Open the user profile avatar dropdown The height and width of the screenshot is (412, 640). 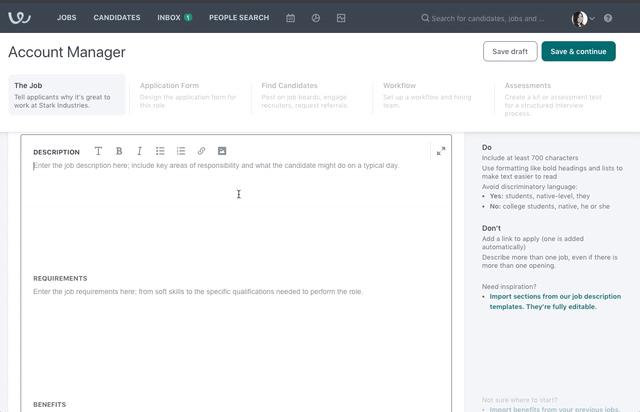[x=583, y=18]
